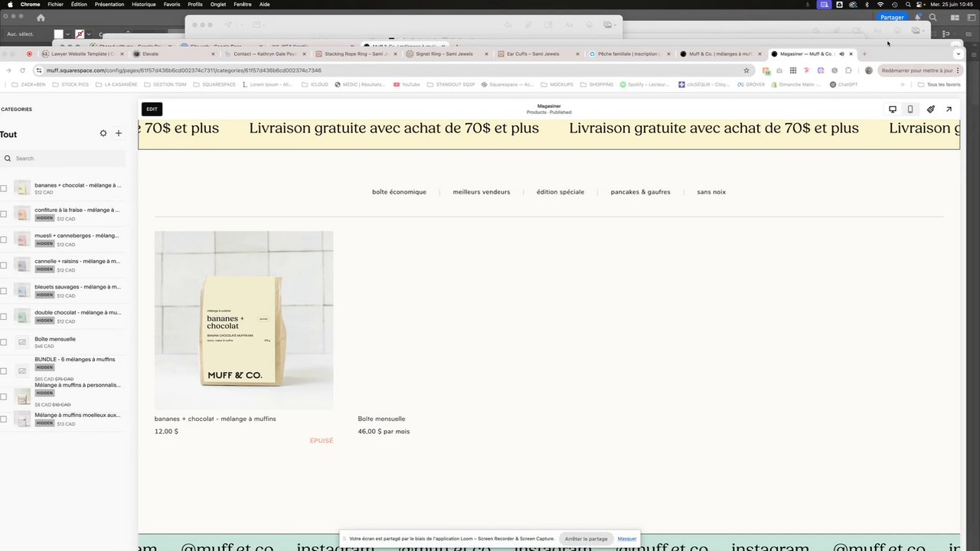Click Partager button in background window
Screen dimensions: 980x551
coord(892,17)
